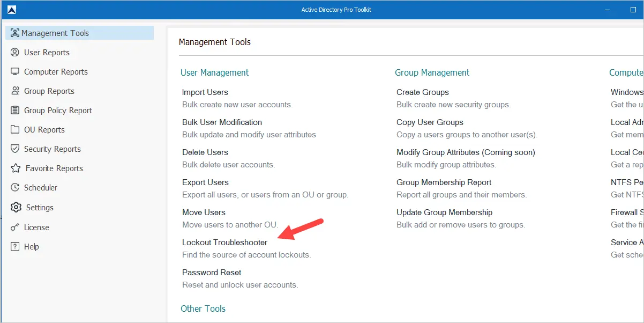
Task: Click the License key icon
Action: [15, 227]
